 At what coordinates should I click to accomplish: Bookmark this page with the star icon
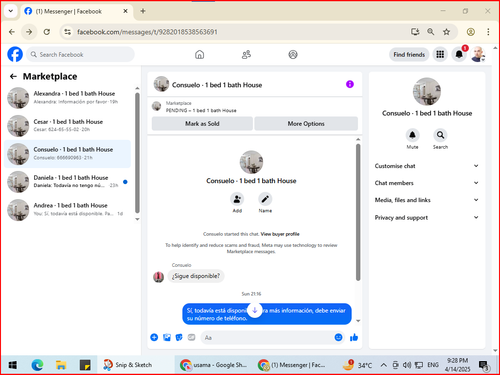446,32
